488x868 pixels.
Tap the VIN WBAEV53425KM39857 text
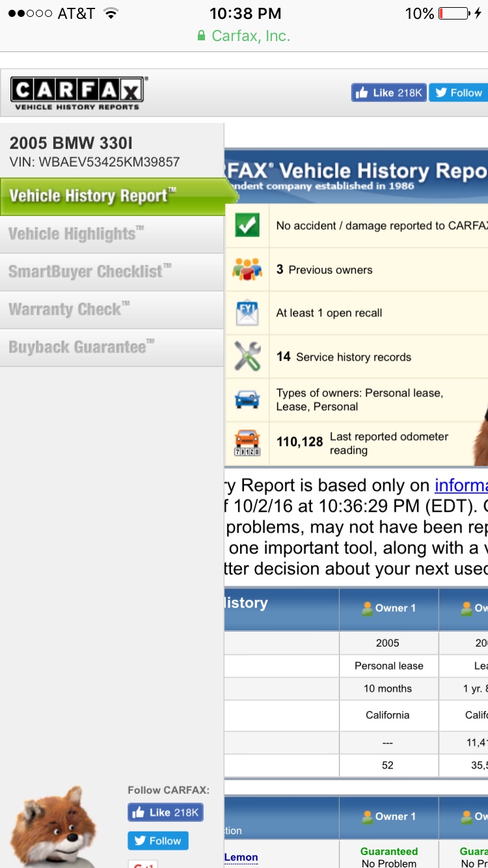point(94,162)
